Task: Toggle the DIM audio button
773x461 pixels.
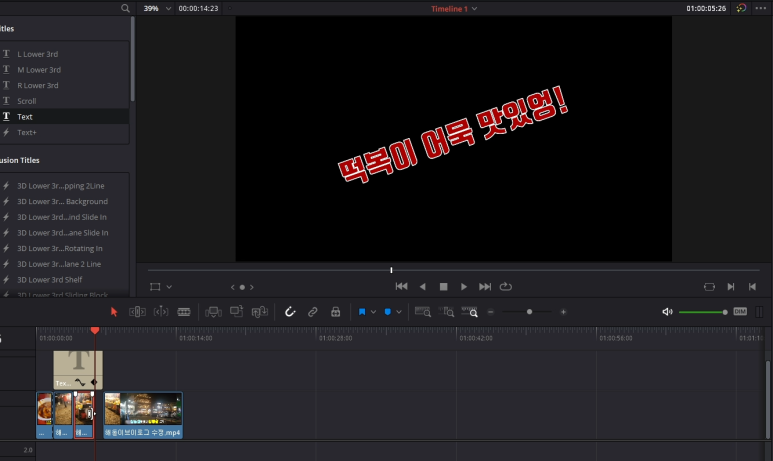Action: coord(740,312)
